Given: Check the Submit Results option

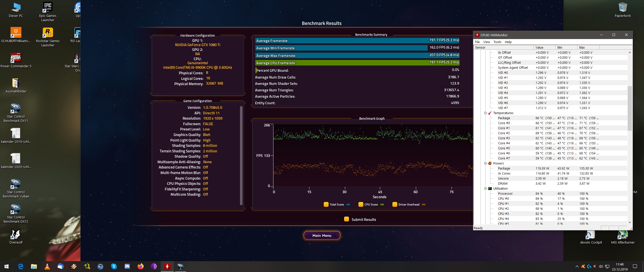Looking at the screenshot, I should click(x=346, y=219).
